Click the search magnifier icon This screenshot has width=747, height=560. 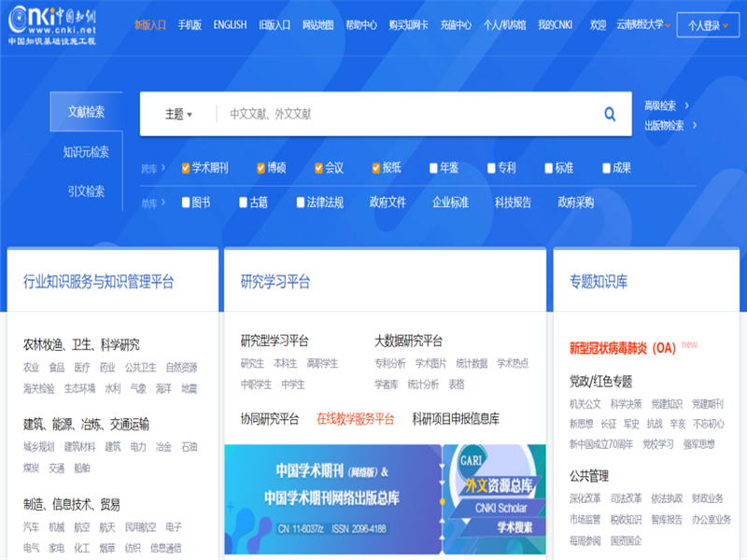click(x=609, y=113)
